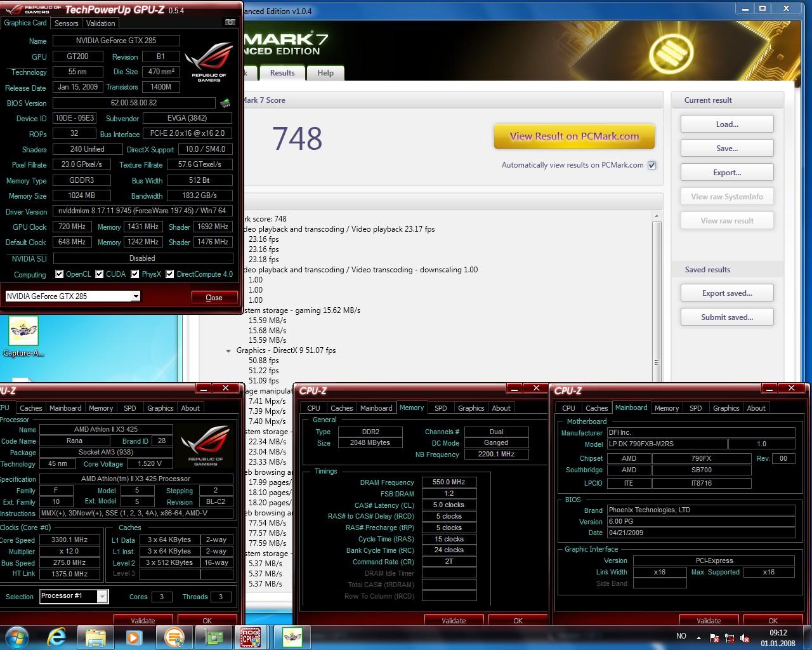Click the ROG CPU-Z taskbar icon

(252, 637)
